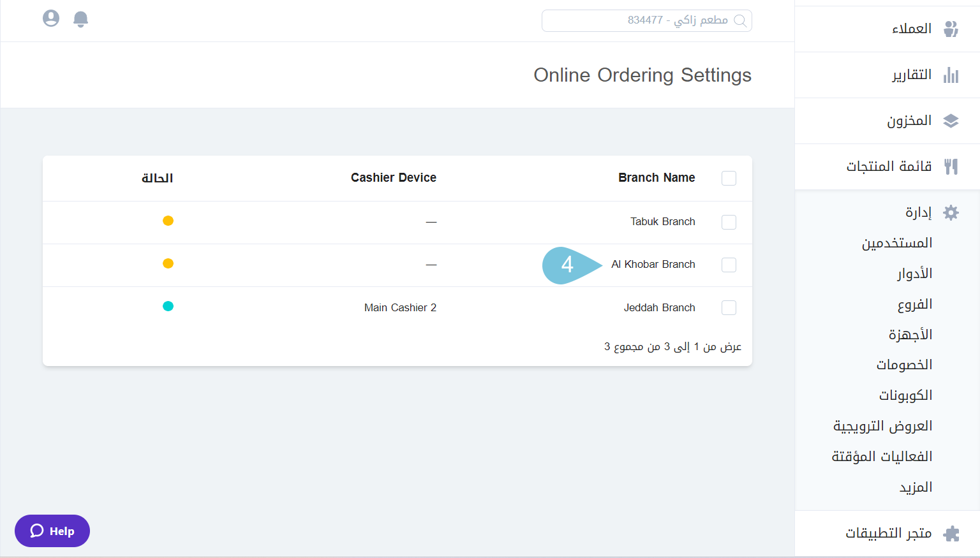Click the قائمة المنتجات cutlery icon
980x558 pixels.
952,166
